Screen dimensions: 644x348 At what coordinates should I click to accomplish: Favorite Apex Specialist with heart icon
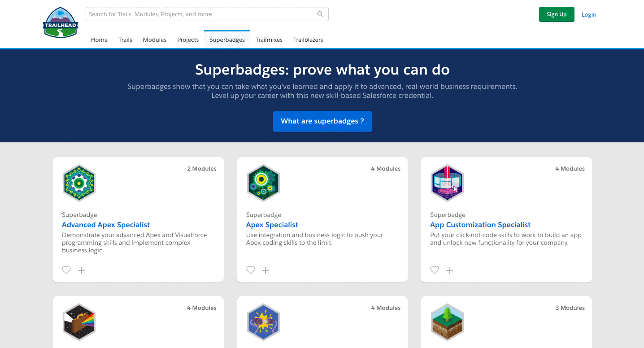251,270
